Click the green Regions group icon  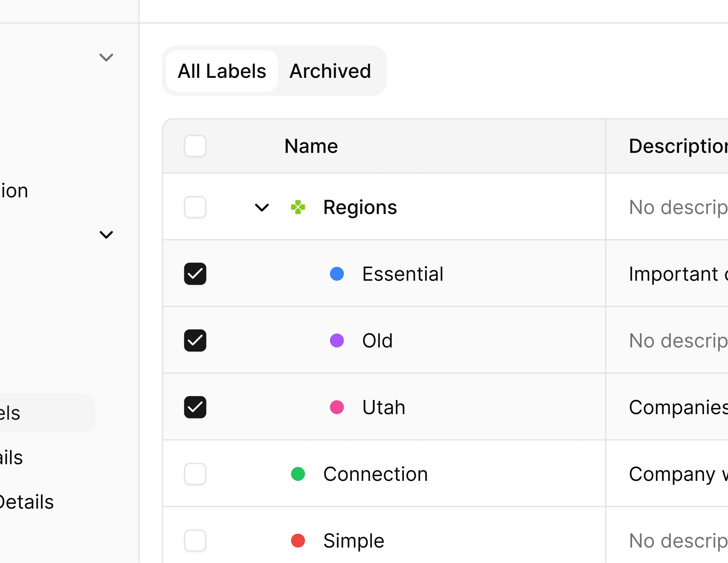[298, 207]
